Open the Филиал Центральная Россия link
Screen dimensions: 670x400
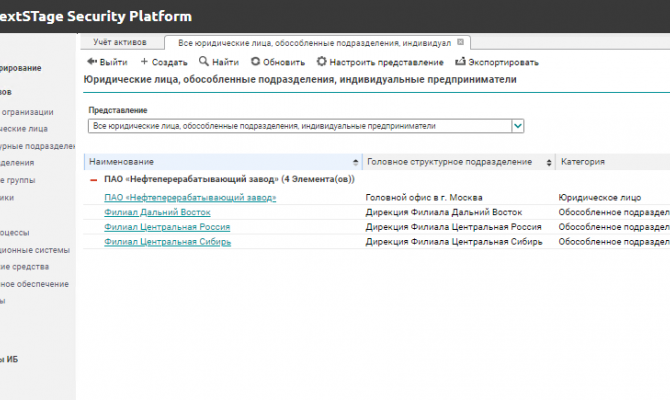pos(167,227)
